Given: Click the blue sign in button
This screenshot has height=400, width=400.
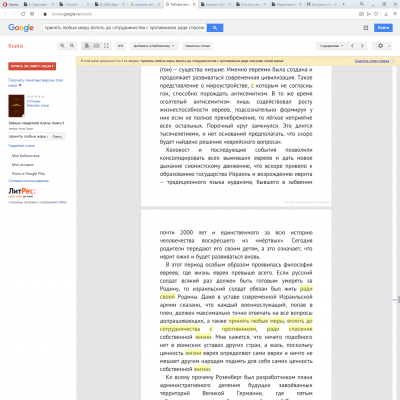Looking at the screenshot, I should click(383, 28).
